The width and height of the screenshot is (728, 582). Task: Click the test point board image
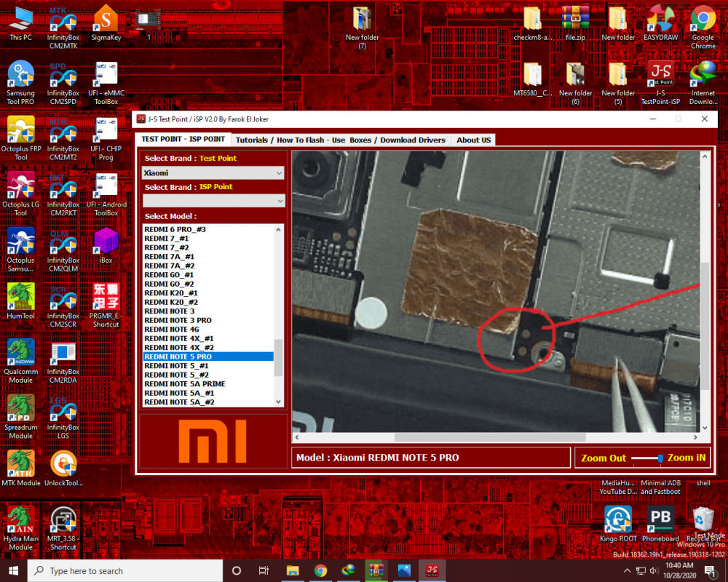tap(496, 292)
